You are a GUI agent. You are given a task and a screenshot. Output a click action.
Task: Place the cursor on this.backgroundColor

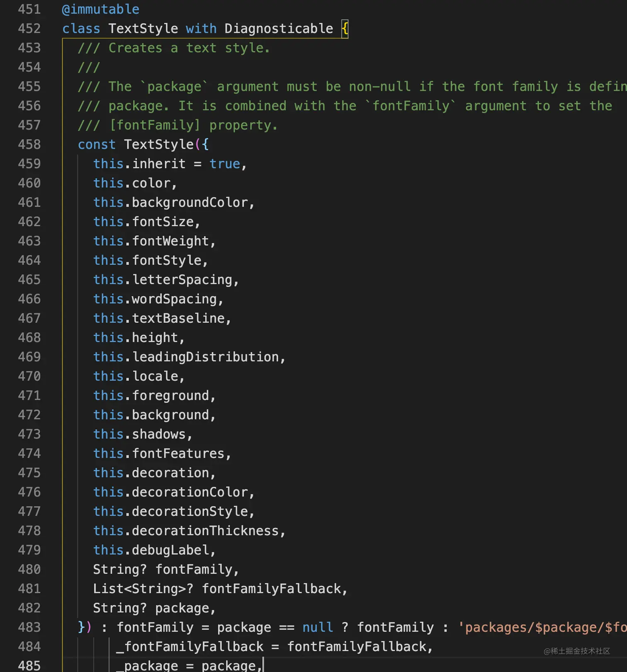[x=170, y=202]
